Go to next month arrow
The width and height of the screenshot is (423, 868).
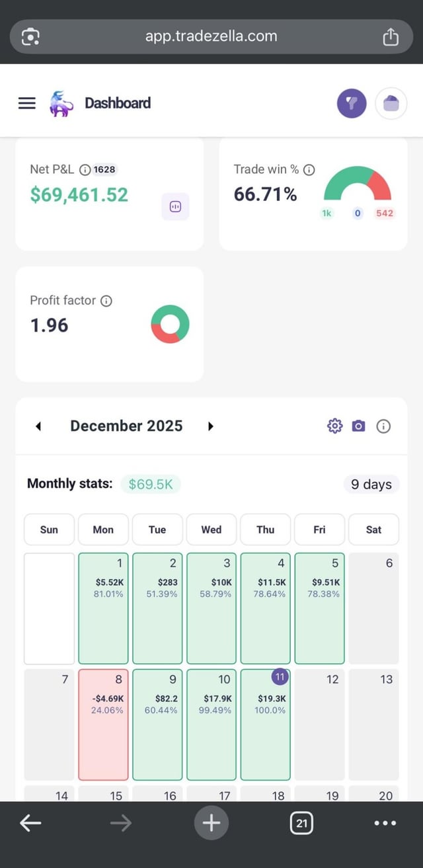tap(210, 426)
